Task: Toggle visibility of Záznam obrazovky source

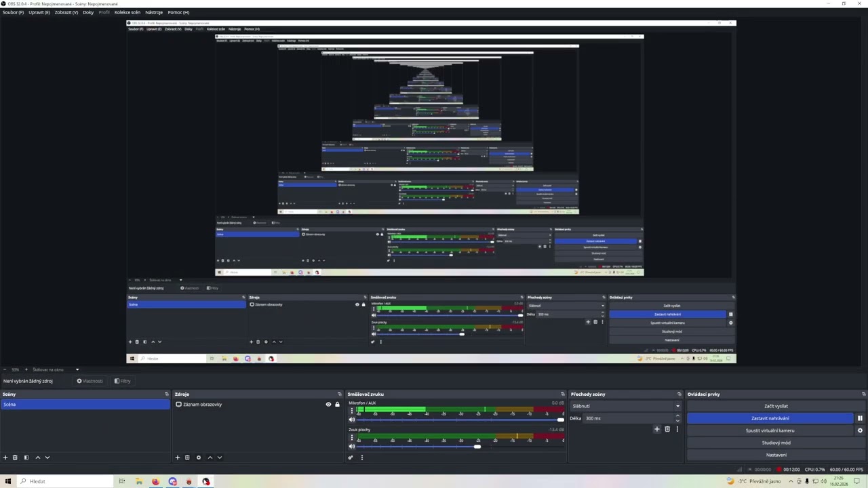Action: click(328, 405)
